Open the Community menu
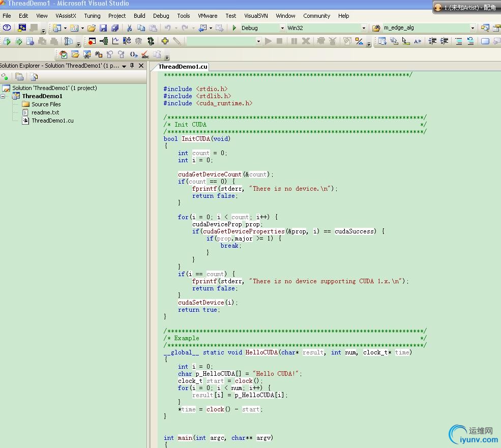 pyautogui.click(x=317, y=16)
